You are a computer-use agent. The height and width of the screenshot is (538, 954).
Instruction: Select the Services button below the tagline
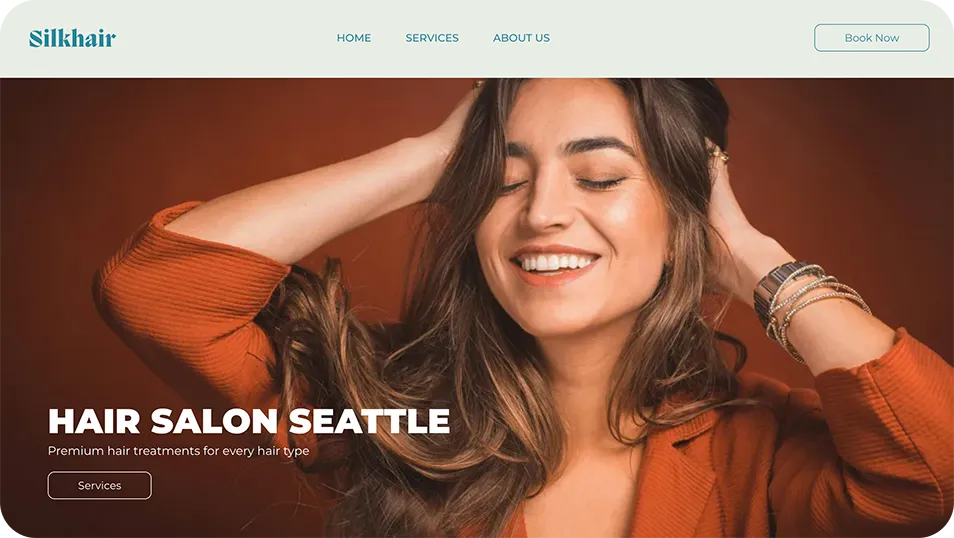(100, 486)
